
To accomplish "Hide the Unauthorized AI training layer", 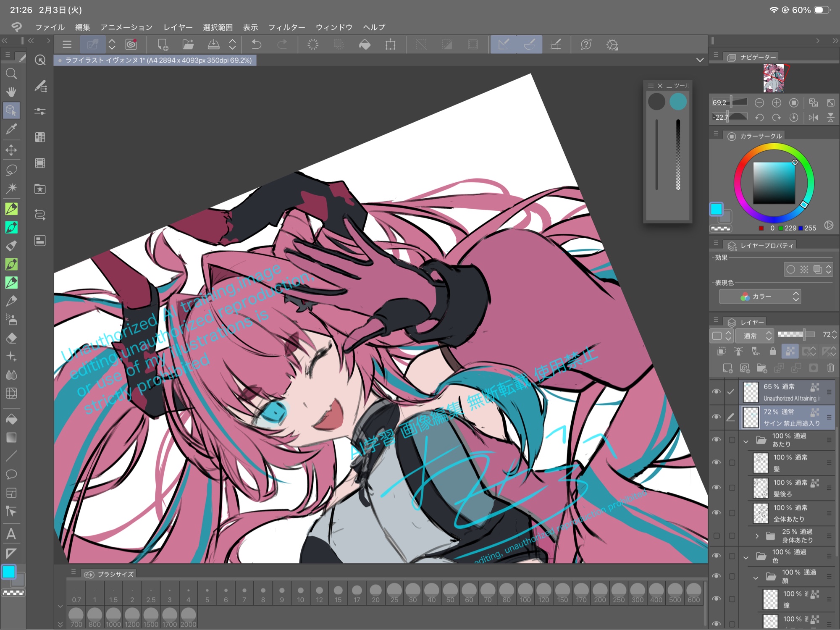I will (716, 391).
